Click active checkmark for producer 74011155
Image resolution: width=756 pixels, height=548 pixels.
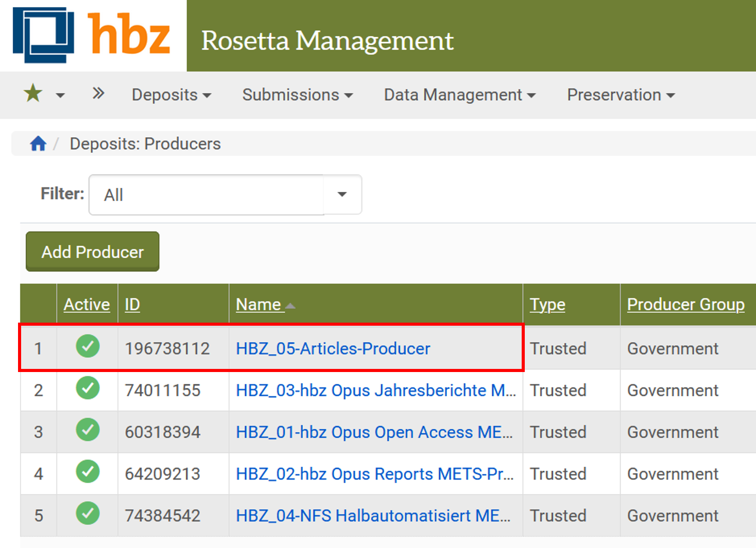point(88,388)
